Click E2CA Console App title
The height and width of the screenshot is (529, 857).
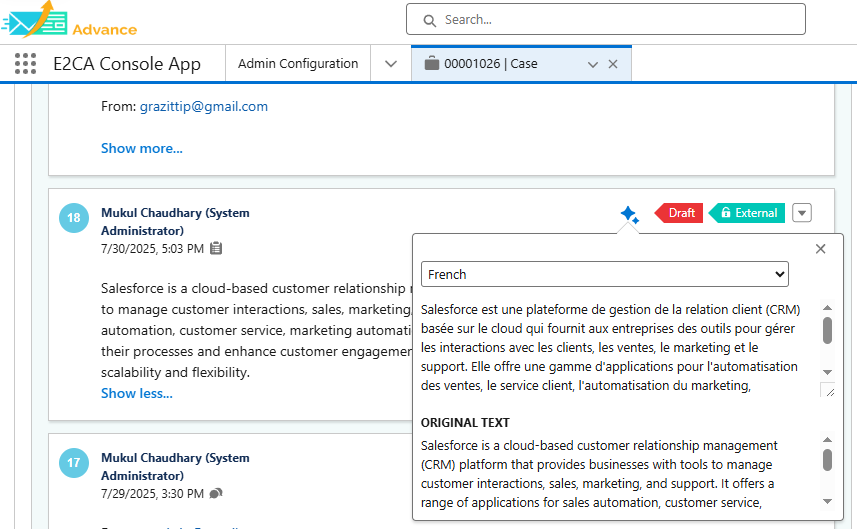[x=127, y=63]
